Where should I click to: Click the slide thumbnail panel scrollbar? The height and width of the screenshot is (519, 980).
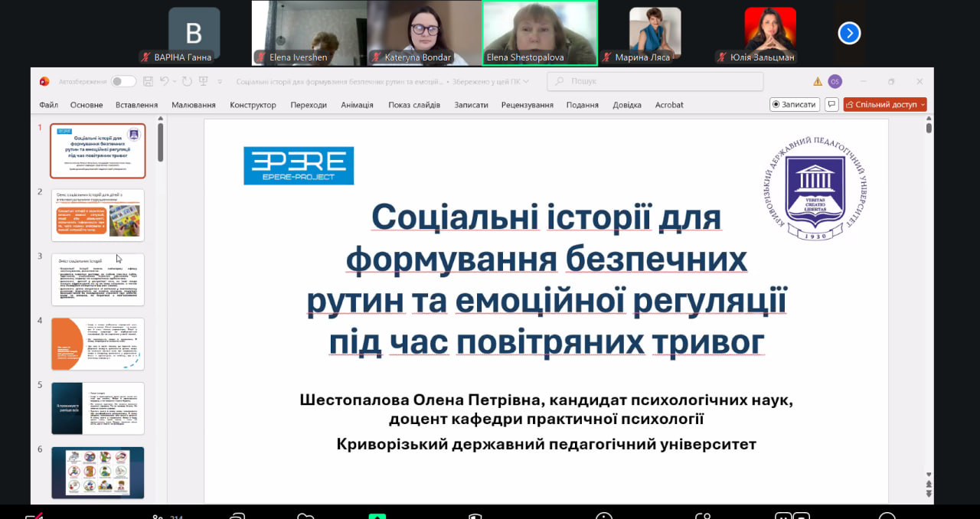(161, 143)
